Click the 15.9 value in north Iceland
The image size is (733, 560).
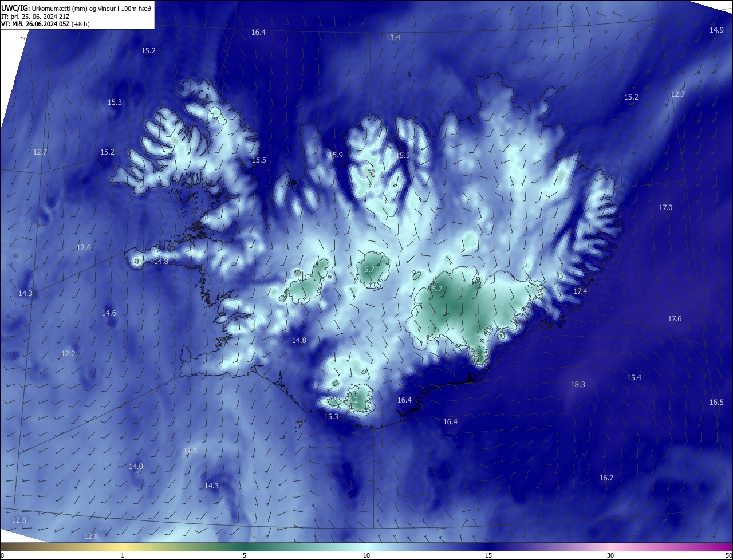pos(336,155)
